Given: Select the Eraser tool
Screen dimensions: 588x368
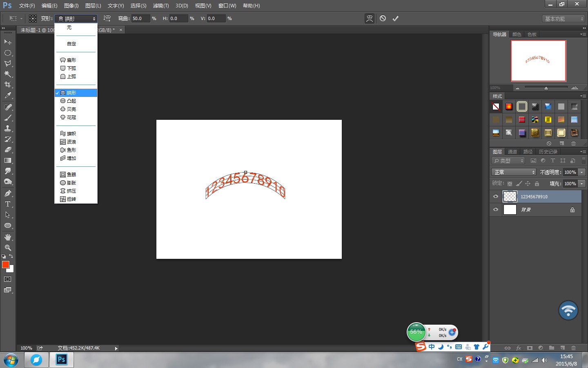Looking at the screenshot, I should (8, 150).
